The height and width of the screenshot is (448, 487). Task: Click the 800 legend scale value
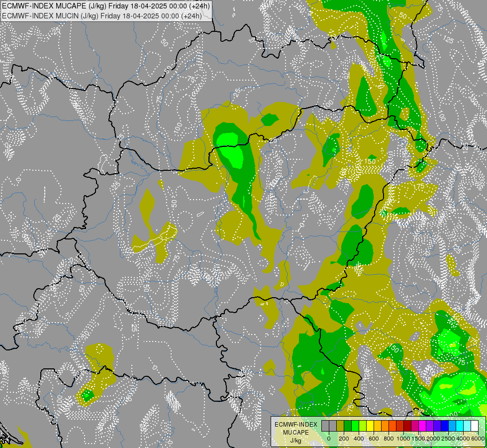(x=389, y=439)
